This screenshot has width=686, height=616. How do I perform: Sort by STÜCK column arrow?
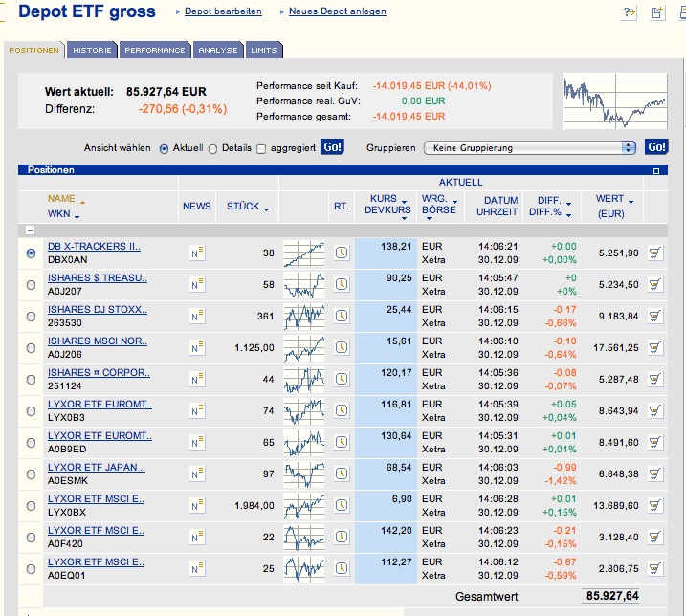point(266,208)
